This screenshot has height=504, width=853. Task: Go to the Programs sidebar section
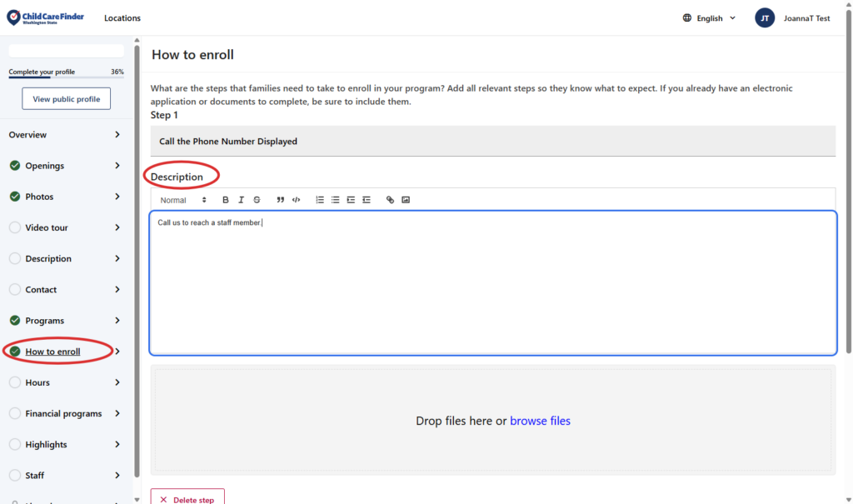click(x=44, y=321)
